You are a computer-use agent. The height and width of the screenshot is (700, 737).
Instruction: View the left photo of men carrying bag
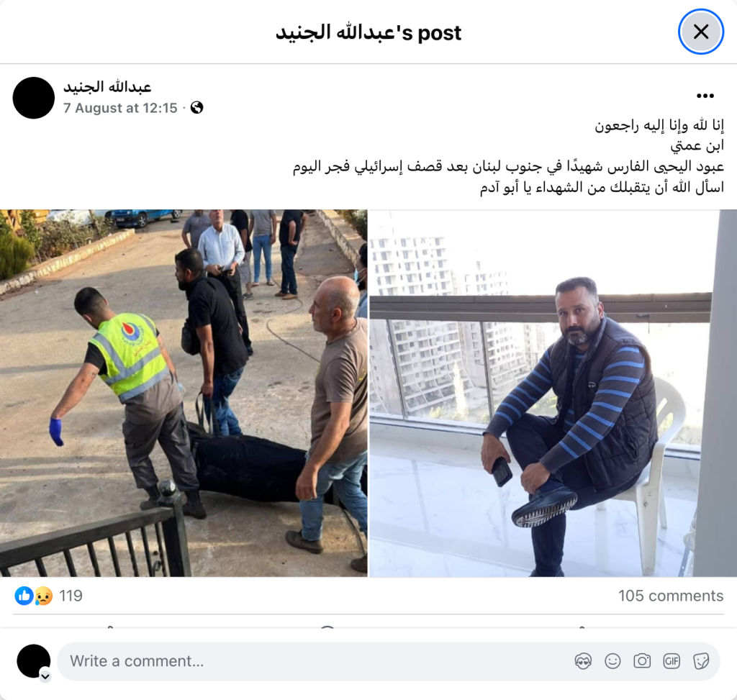pos(184,393)
